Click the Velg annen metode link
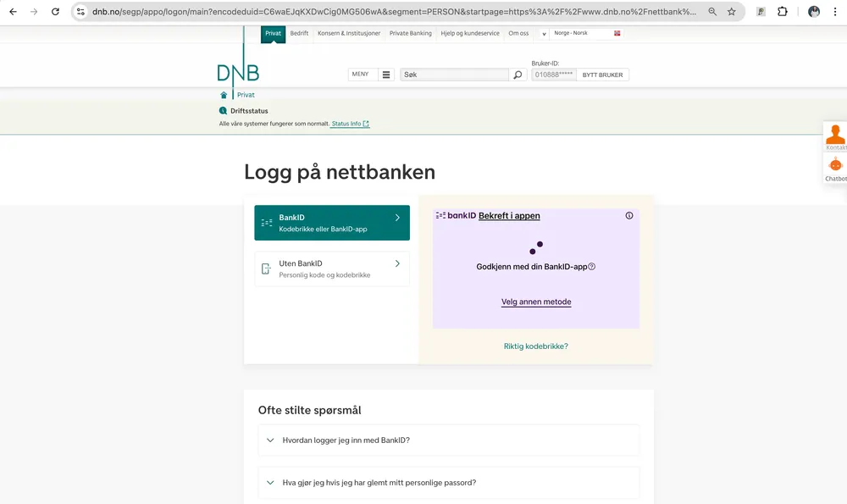This screenshot has height=504, width=847. point(536,302)
